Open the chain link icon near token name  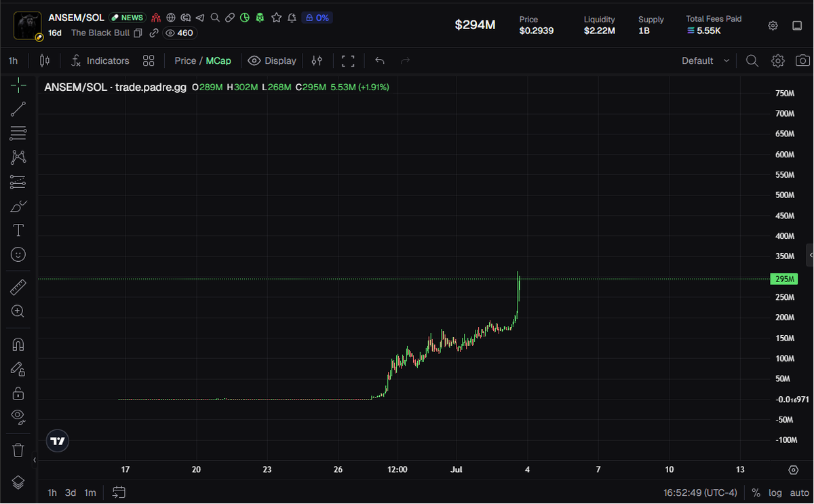pyautogui.click(x=154, y=33)
